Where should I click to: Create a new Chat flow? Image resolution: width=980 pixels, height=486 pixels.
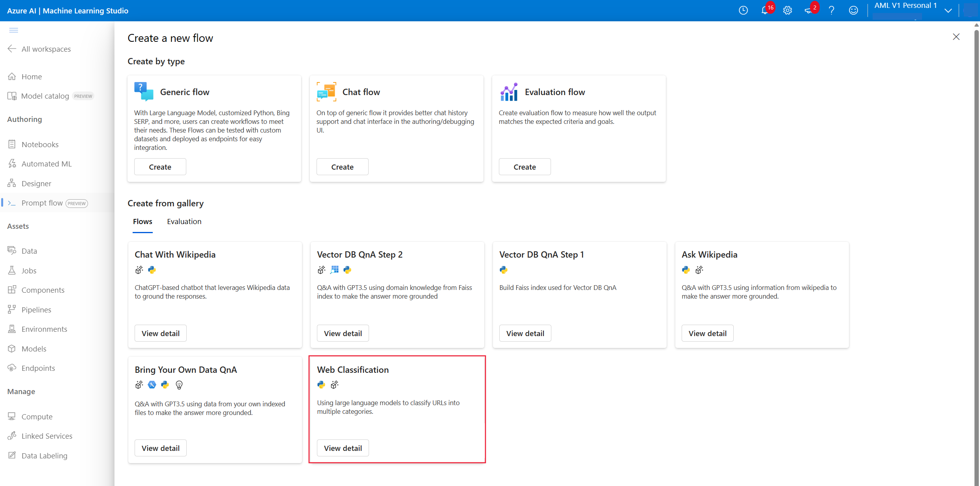coord(342,167)
